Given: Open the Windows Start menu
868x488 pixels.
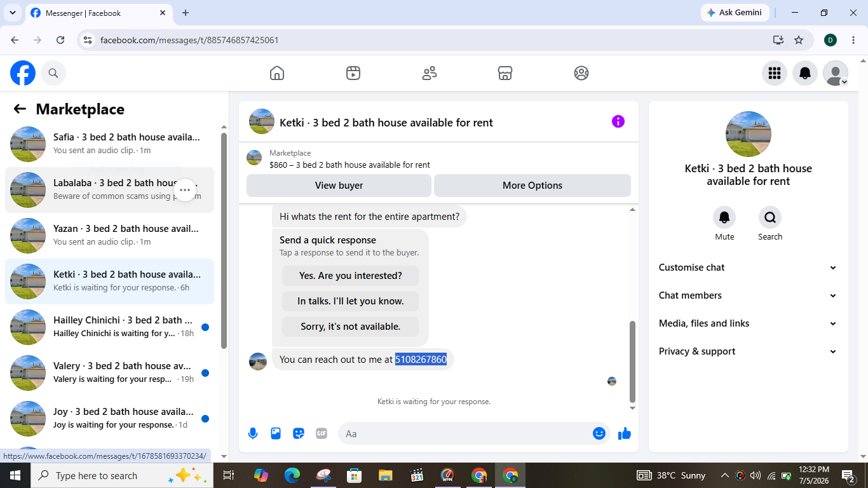Looking at the screenshot, I should tap(15, 475).
